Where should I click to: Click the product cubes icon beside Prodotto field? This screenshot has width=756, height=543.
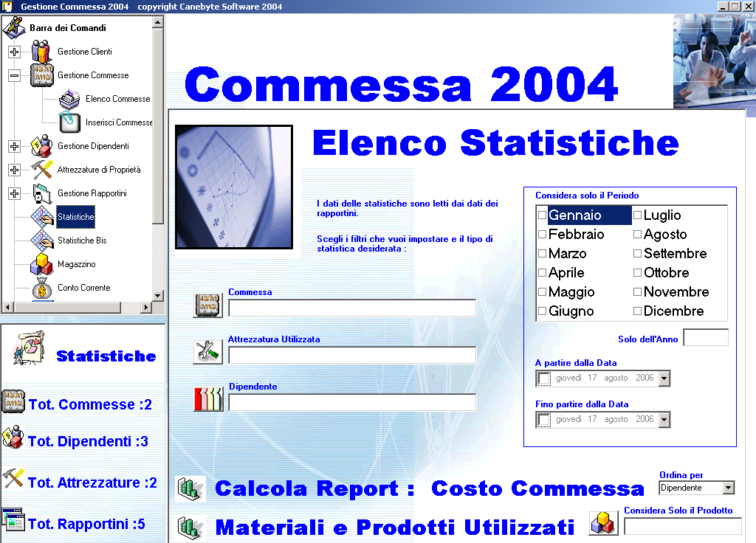click(604, 523)
